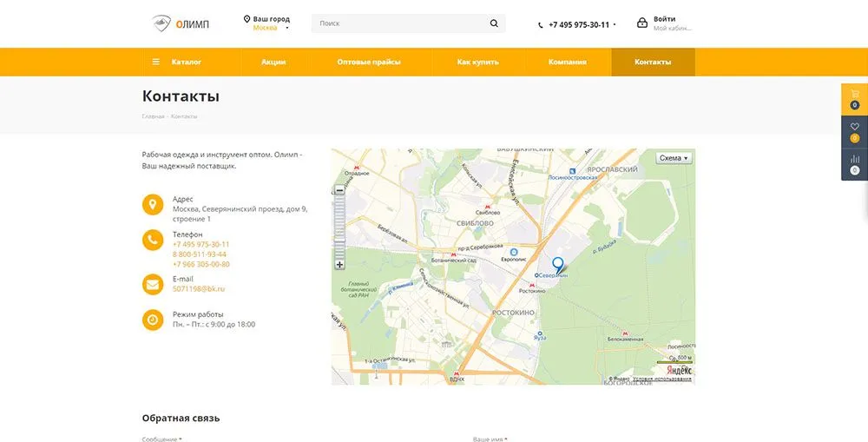Expand the header phone number dropdown arrow
Image resolution: width=868 pixels, height=442 pixels.
[615, 25]
